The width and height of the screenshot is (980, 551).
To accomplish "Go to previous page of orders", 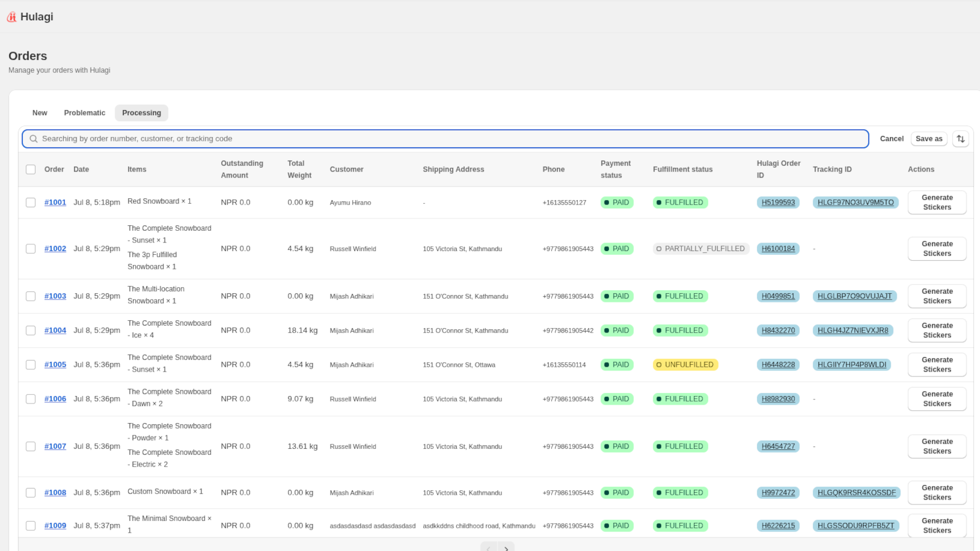I will click(488, 548).
